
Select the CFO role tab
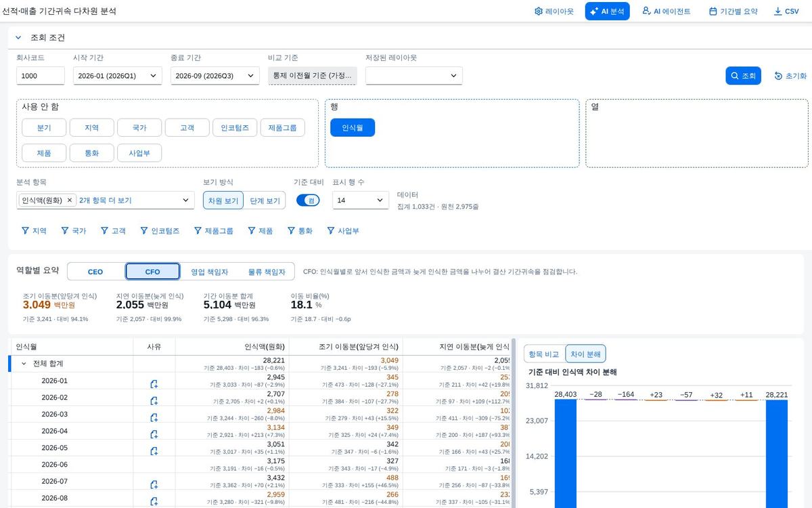pyautogui.click(x=153, y=272)
